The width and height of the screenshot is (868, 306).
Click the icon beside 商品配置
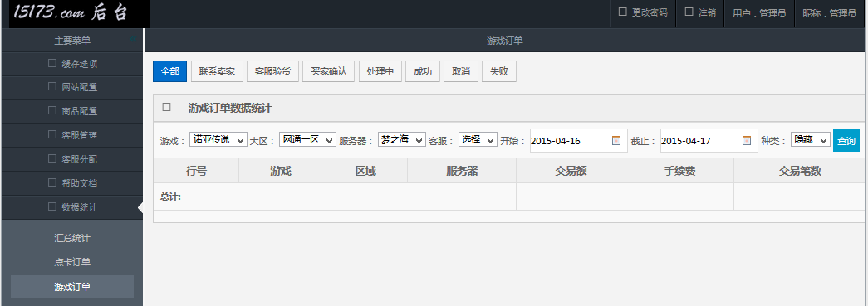52,110
